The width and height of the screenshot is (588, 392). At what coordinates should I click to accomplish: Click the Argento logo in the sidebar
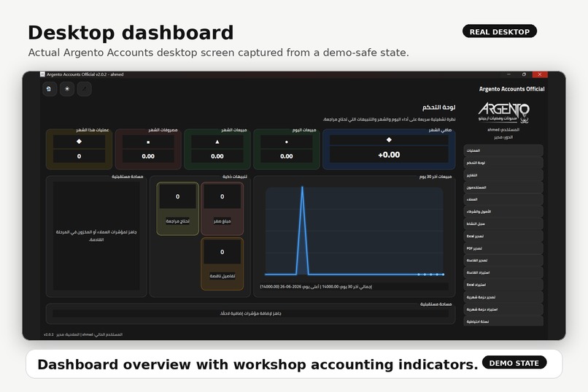pyautogui.click(x=503, y=112)
